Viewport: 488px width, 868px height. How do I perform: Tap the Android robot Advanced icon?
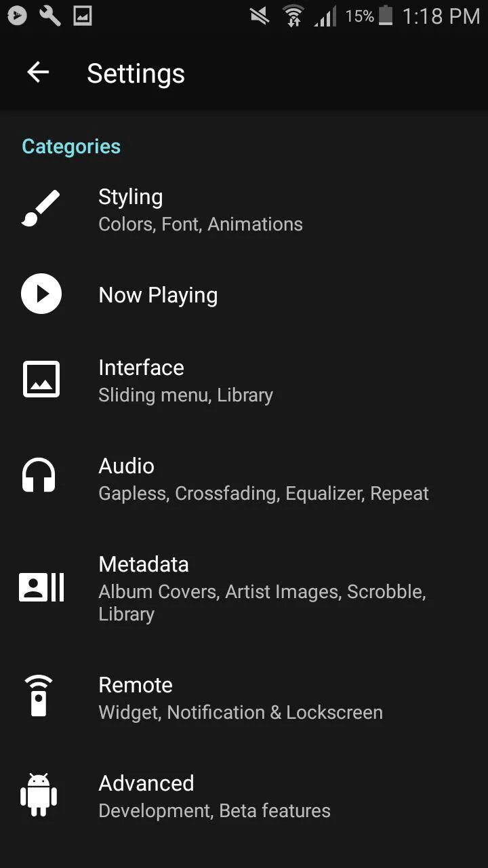[x=39, y=795]
